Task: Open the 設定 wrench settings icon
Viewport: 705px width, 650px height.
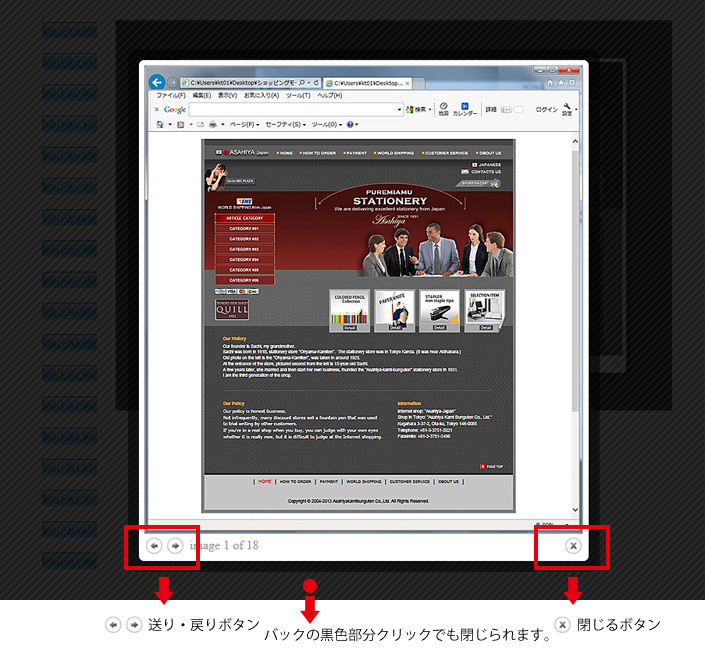Action: click(x=567, y=109)
